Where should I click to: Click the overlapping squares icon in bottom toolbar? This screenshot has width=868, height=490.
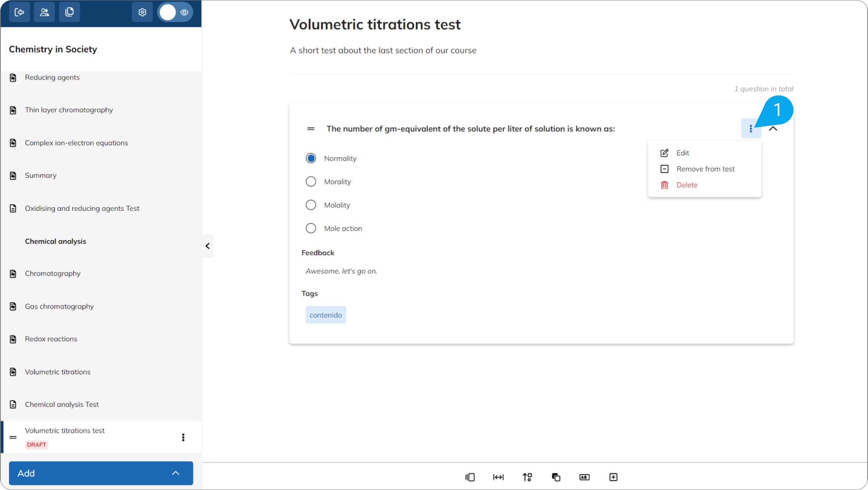(556, 477)
